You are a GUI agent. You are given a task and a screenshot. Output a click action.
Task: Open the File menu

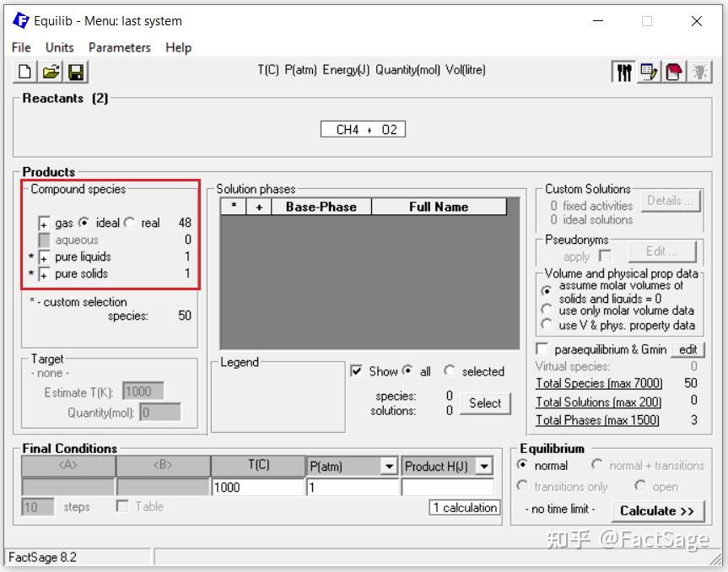pos(21,47)
